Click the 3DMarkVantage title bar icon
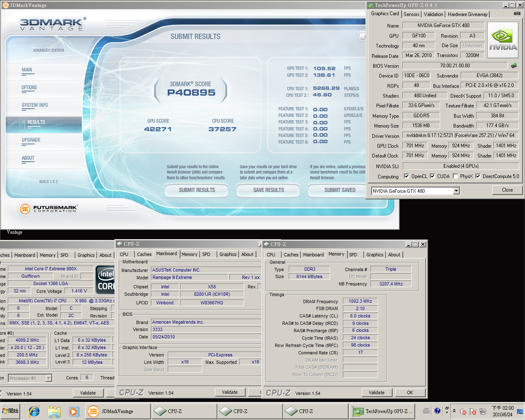 [x=5, y=5]
